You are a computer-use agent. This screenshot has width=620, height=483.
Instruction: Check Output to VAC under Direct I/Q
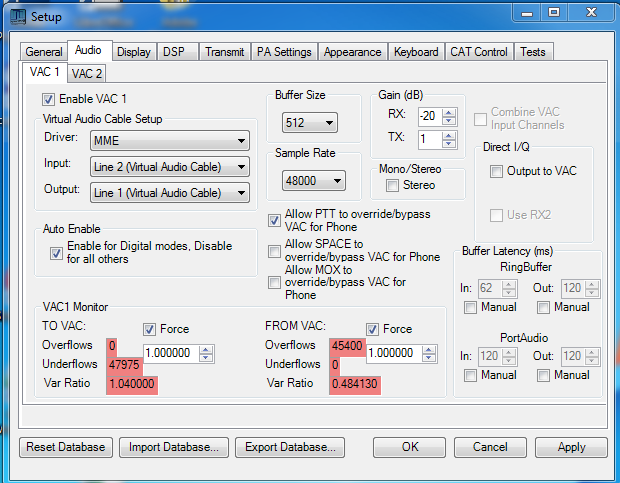(x=496, y=171)
